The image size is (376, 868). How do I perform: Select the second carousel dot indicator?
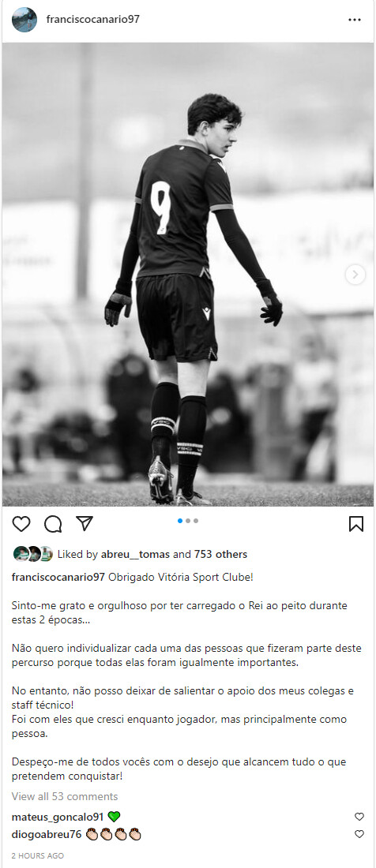(x=188, y=521)
